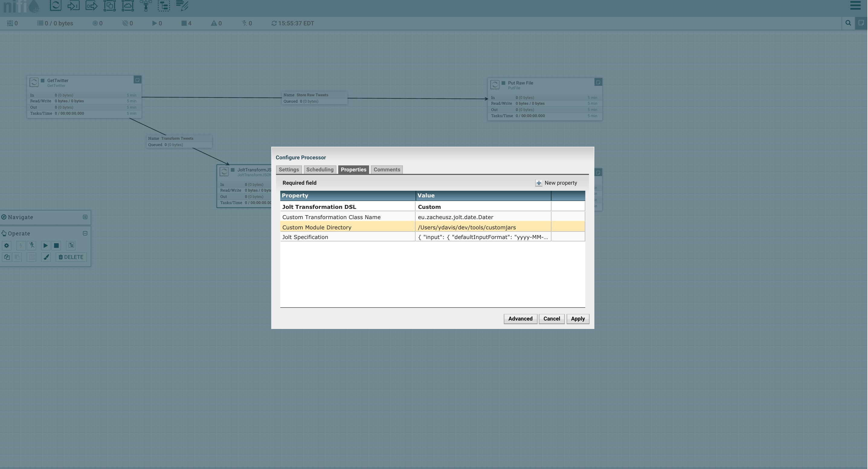Click the Configure gear in Operate panel
The height and width of the screenshot is (469, 868).
[x=7, y=245]
